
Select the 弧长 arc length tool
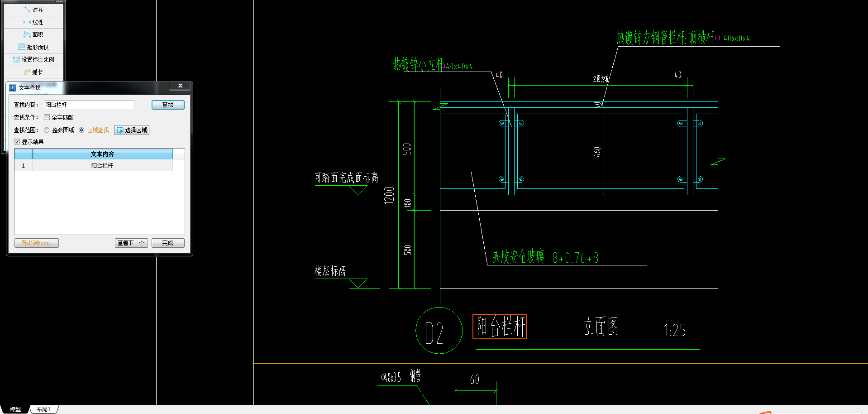click(33, 72)
